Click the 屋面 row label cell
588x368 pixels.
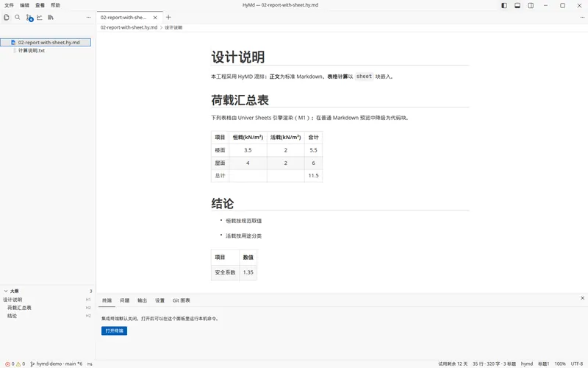click(x=220, y=163)
